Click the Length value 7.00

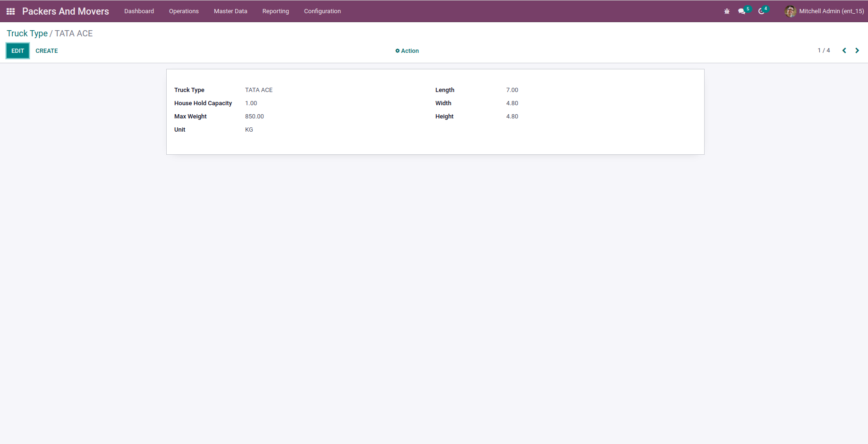512,90
